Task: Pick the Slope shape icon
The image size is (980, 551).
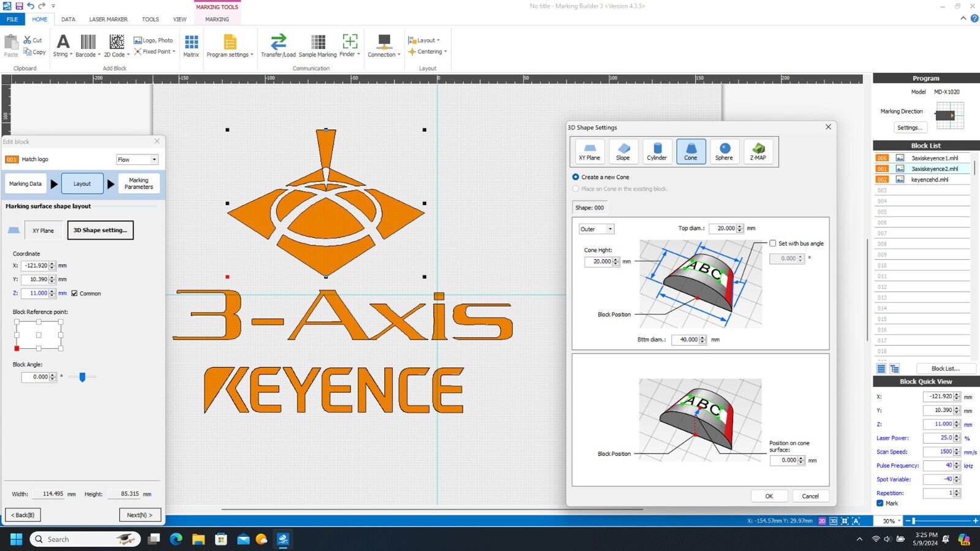Action: pos(623,151)
